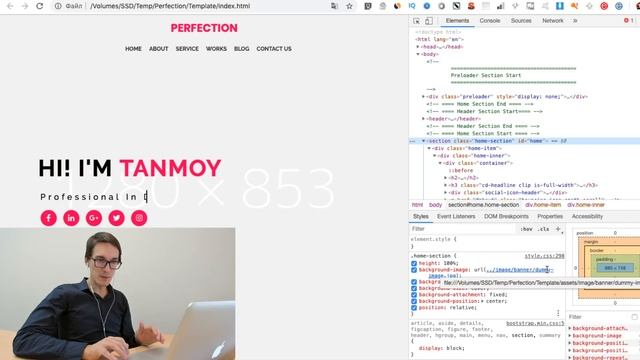Tick the checkbox beside the computed Filter box
Screen dimensions: 640x360
pyautogui.click(x=634, y=317)
